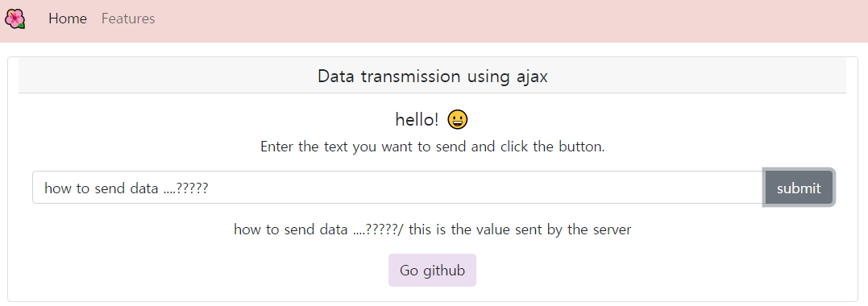Place cursor after the question marks in the input
The height and width of the screenshot is (306, 868).
coord(210,188)
